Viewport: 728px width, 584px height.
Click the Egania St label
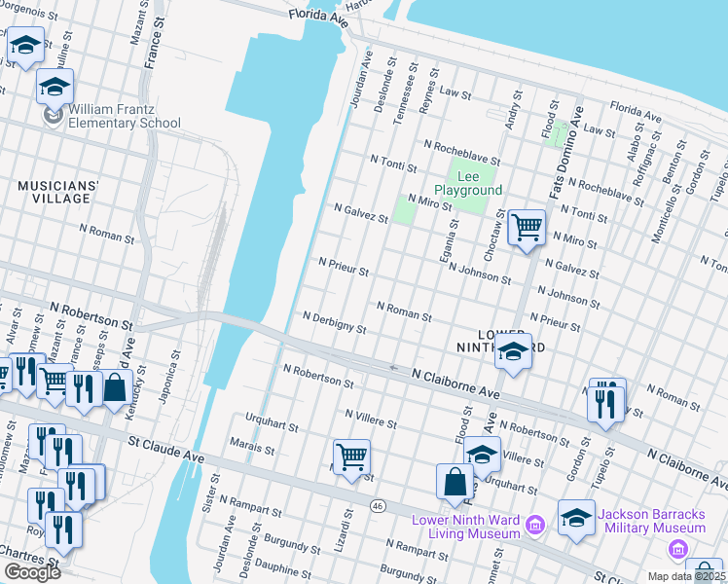tap(449, 241)
